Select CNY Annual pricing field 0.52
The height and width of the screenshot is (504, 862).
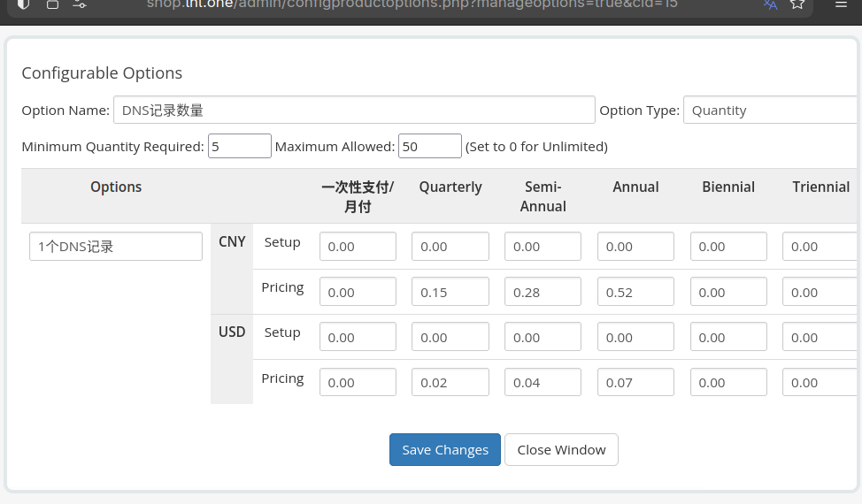(635, 292)
